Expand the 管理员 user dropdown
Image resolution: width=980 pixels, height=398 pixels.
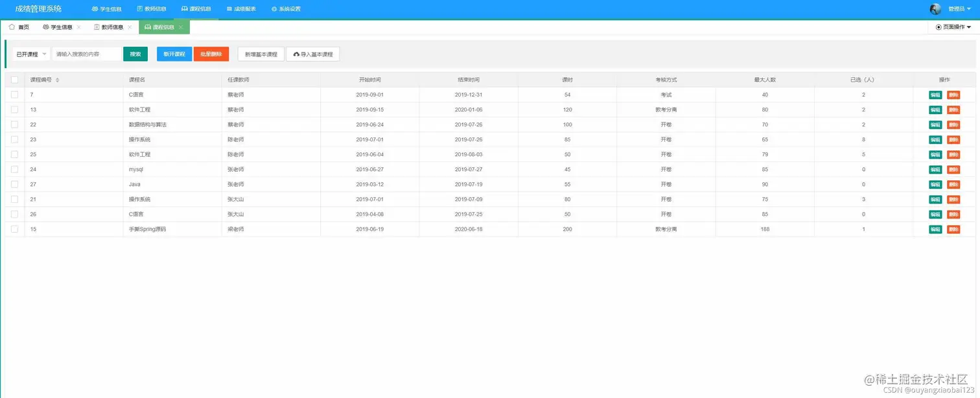(x=959, y=9)
